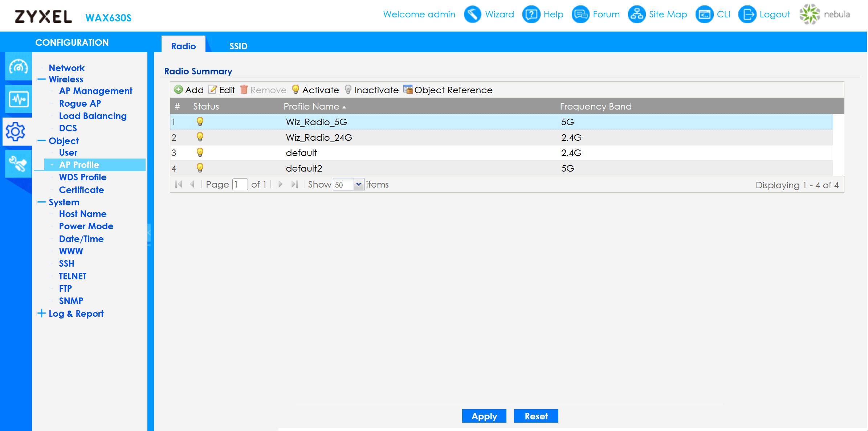Open the Dashboard gauge sidebar icon
The width and height of the screenshot is (868, 431).
(18, 67)
